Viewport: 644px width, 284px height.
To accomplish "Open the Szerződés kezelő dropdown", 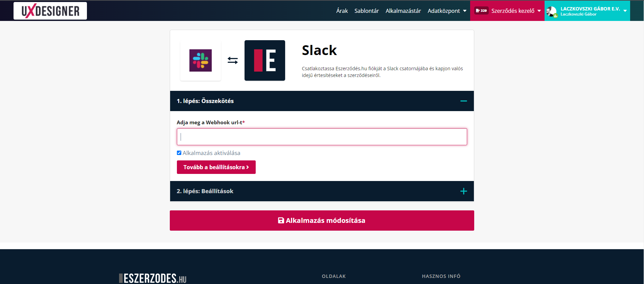I will coord(516,11).
